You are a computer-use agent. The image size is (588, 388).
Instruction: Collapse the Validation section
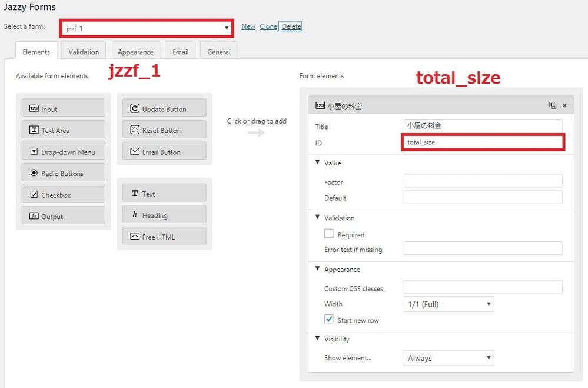tap(318, 218)
